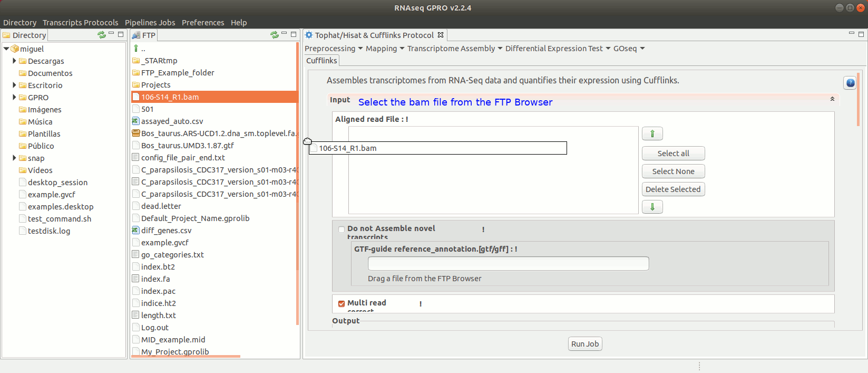The image size is (868, 373).
Task: Expand the GPRO folder in Directory tree
Action: 14,98
